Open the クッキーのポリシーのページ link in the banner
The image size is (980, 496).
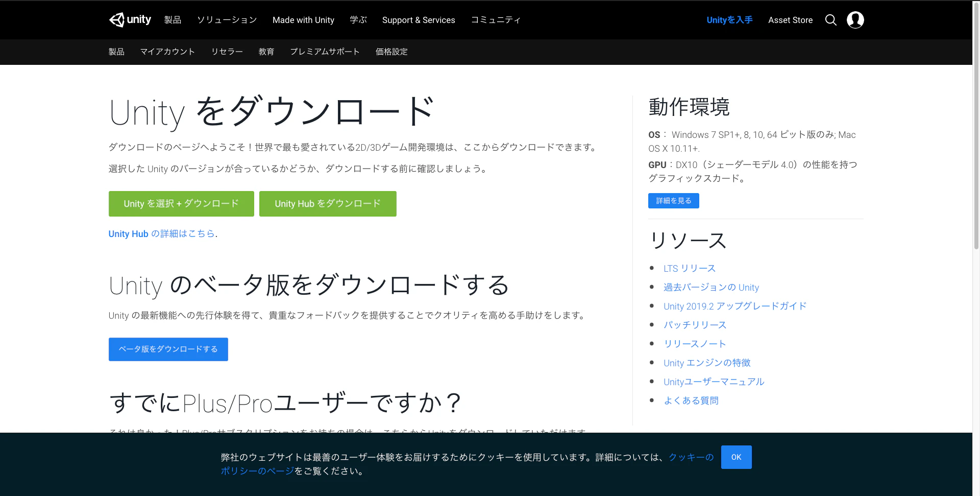click(691, 457)
